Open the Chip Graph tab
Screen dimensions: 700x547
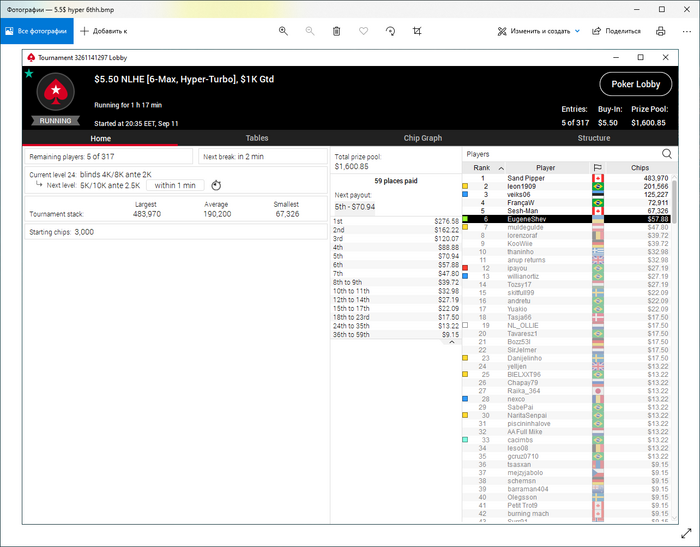coord(423,138)
